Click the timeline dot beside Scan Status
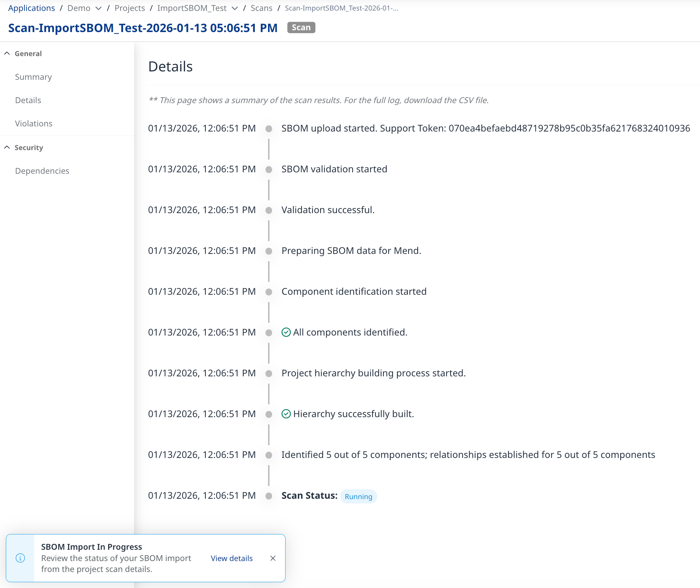 click(269, 496)
